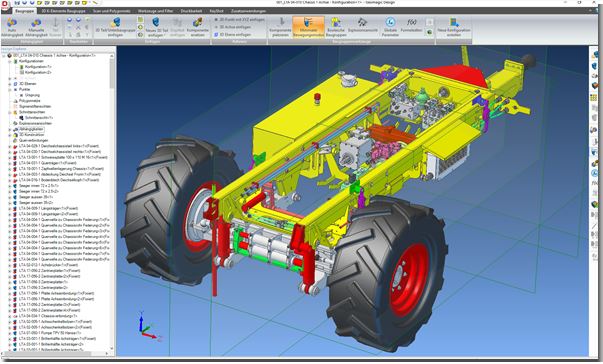Select LTA 02-005-1 Achsschenkelbolzen<1> part
Image resolution: width=603 pixels, height=364 pixels.
[55, 322]
